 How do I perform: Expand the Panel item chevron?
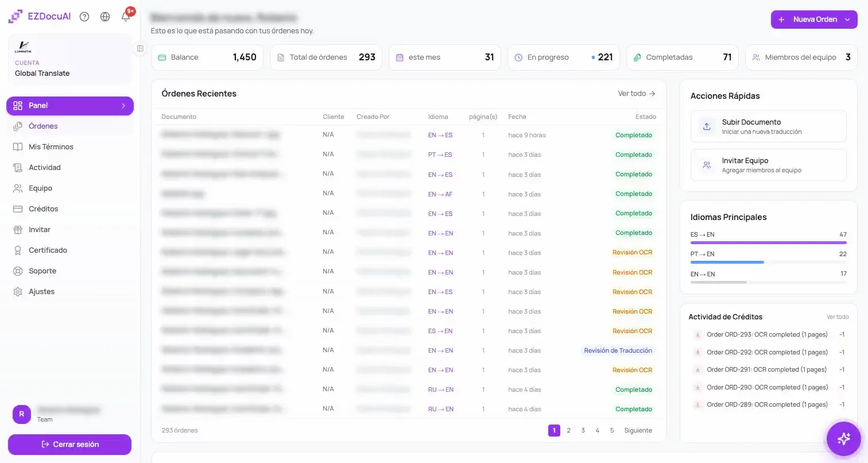tap(123, 106)
